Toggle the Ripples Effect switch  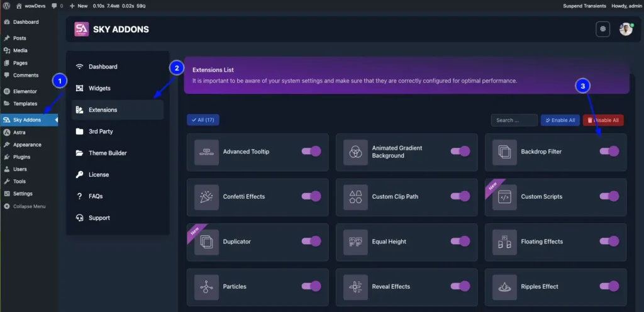point(609,287)
